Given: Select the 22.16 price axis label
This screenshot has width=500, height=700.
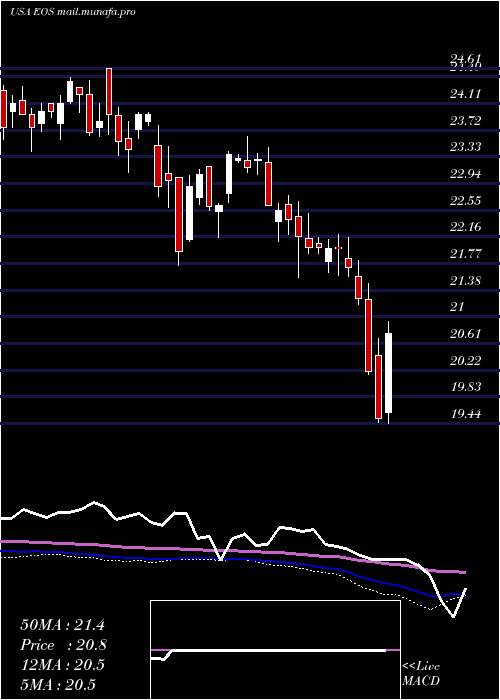Looking at the screenshot, I should tap(466, 227).
